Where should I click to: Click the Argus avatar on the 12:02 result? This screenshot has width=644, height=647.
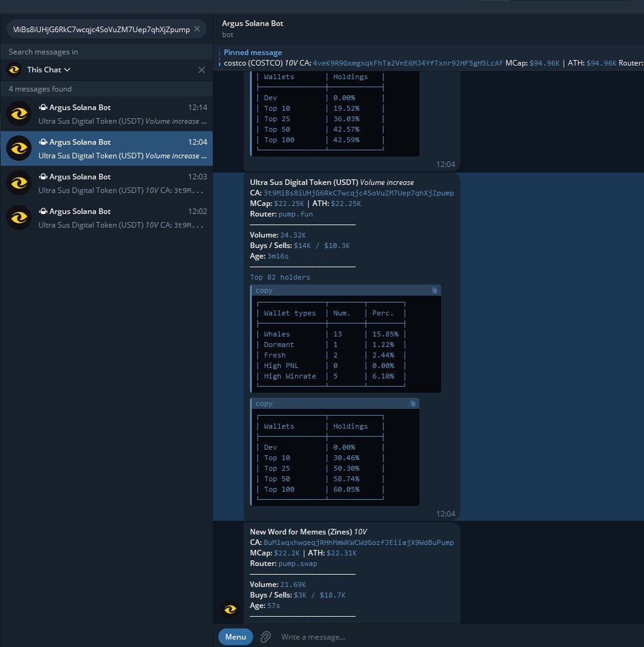pos(19,218)
